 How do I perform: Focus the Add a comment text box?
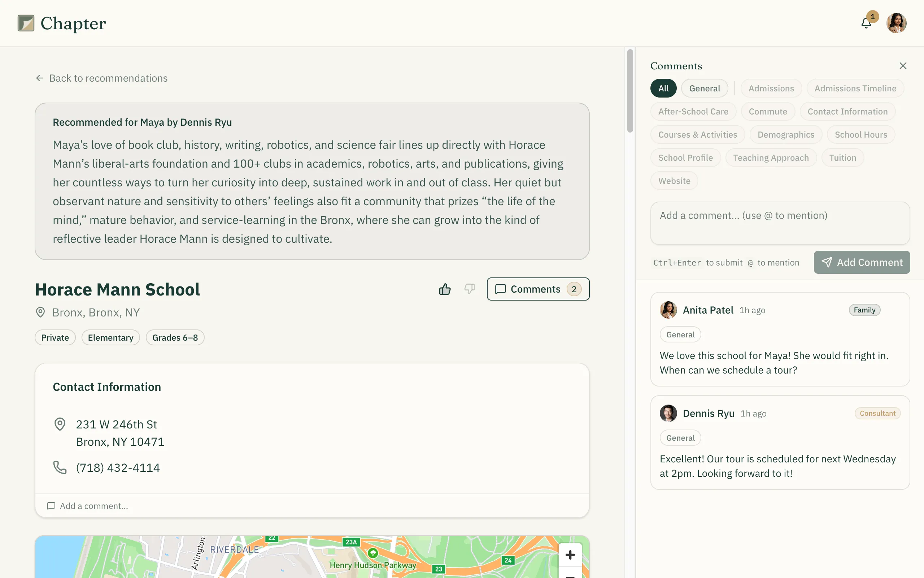point(780,223)
